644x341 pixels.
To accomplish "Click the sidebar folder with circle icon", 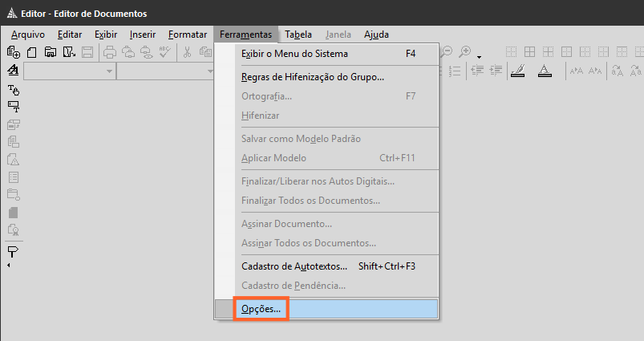I will tap(13, 195).
